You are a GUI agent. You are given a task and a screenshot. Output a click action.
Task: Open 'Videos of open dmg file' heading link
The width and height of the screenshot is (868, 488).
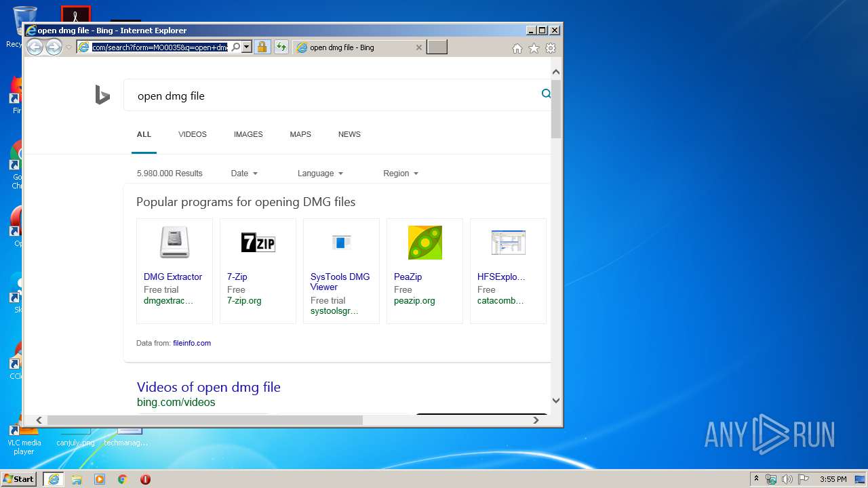(209, 387)
